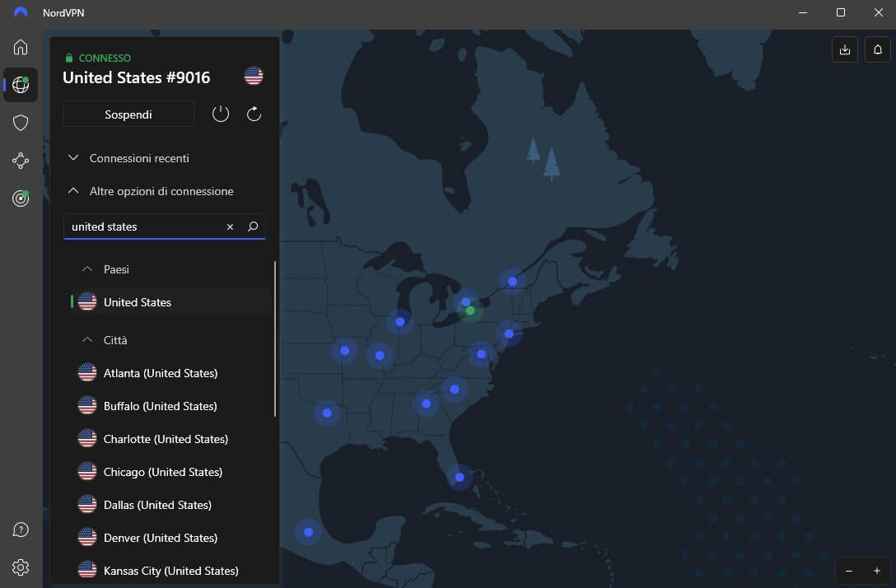
Task: Click the power disconnect icon
Action: [x=221, y=114]
